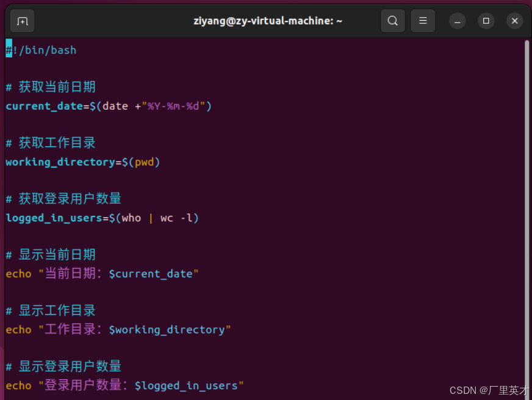Click the echo 工作目录 output line
This screenshot has height=400, width=532.
click(117, 329)
